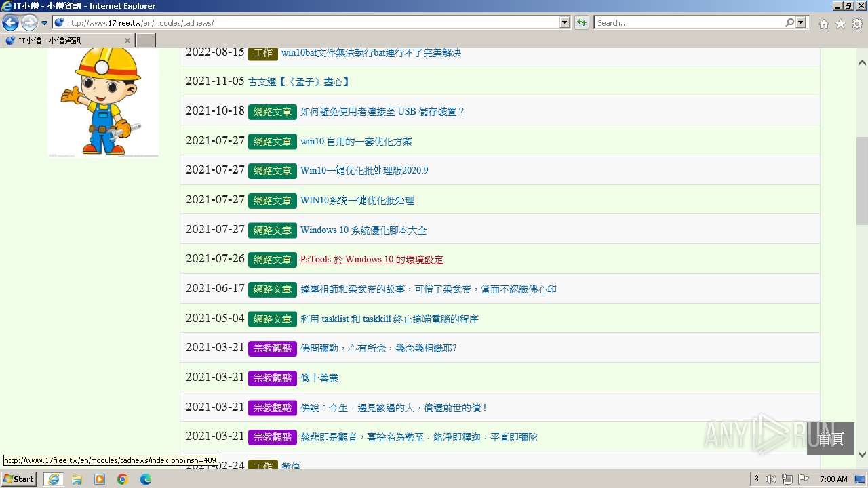The image size is (868, 488).
Task: Open Windows Media Player taskbar icon
Action: (100, 479)
